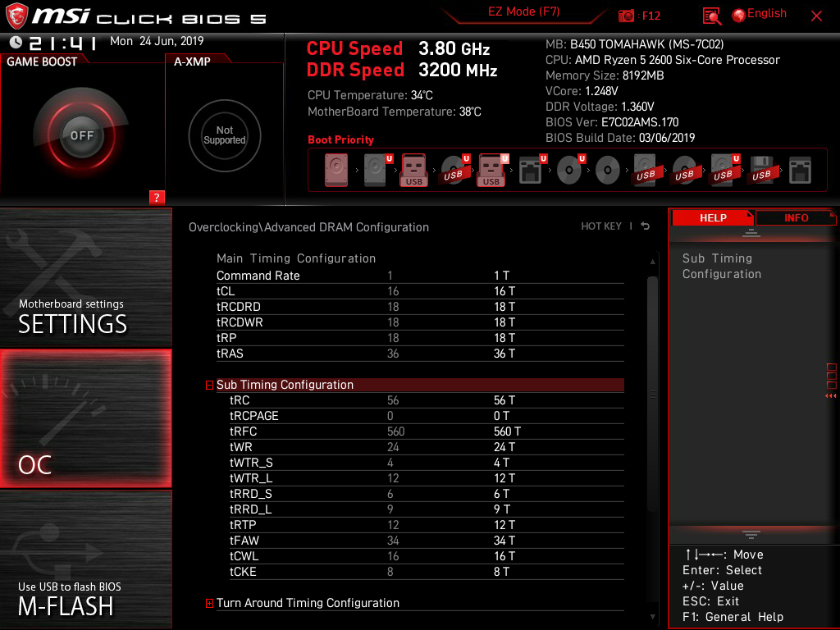Switch to the HELP tab
This screenshot has height=630, width=840.
pos(713,218)
